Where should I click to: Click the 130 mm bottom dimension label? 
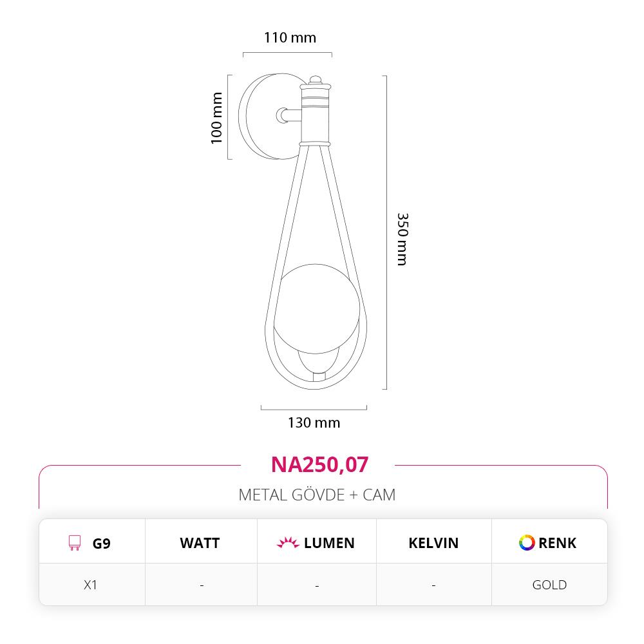pos(314,422)
